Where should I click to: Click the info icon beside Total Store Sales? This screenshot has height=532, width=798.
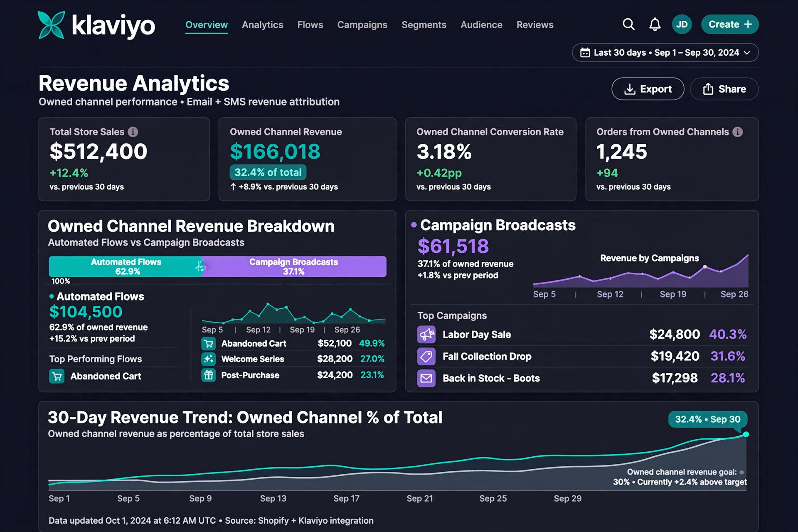tap(133, 132)
